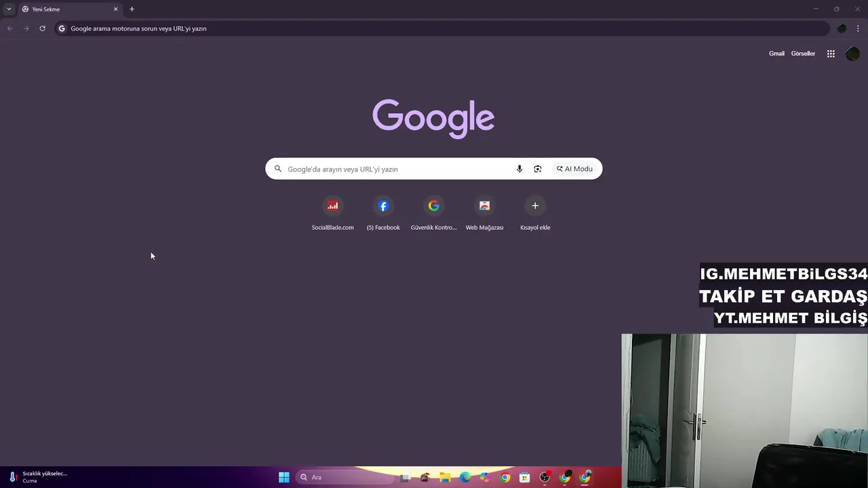This screenshot has height=488, width=868.
Task: Launch Microsoft Edge from the taskbar
Action: (465, 477)
